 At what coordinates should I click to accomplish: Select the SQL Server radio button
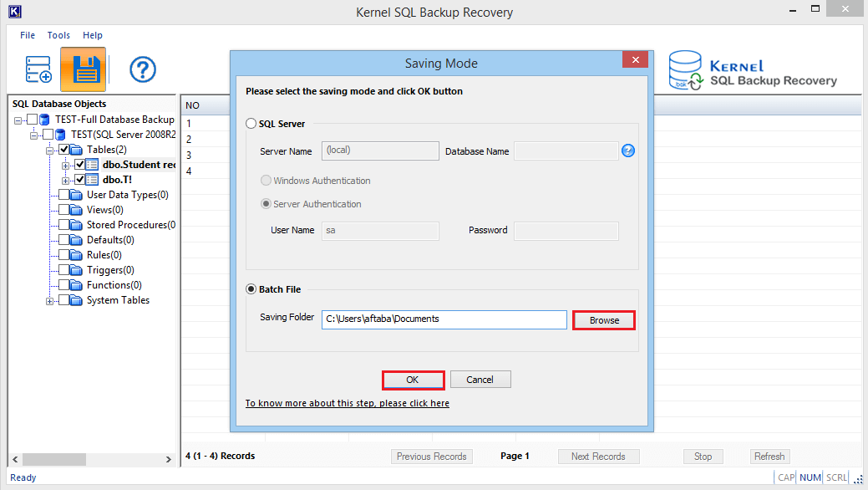coord(251,124)
